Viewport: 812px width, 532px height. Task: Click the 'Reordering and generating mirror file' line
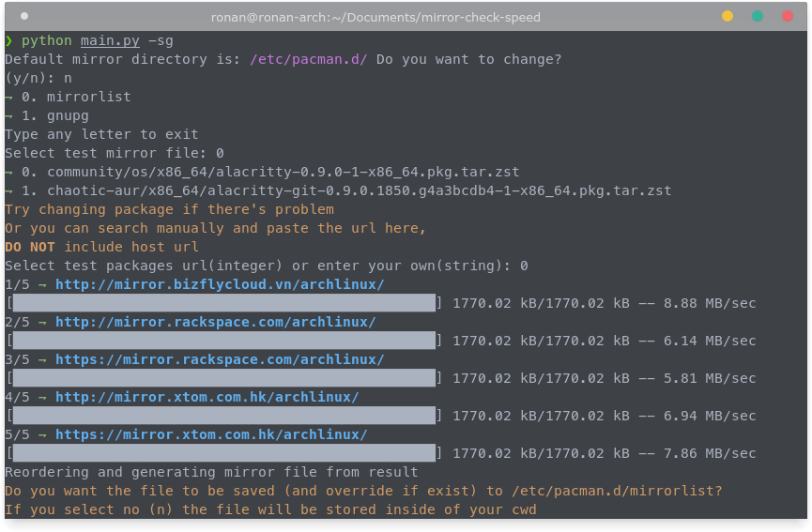coord(211,472)
